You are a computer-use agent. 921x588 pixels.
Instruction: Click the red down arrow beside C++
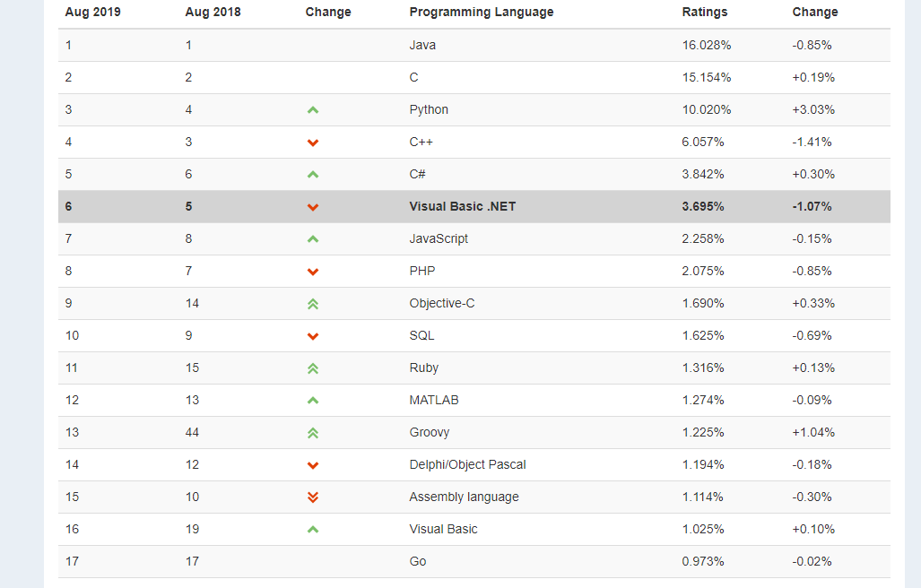pos(313,143)
